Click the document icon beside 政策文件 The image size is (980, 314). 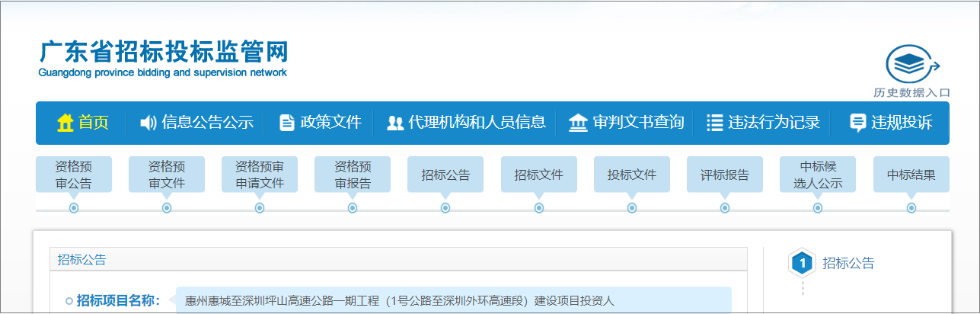pos(287,123)
